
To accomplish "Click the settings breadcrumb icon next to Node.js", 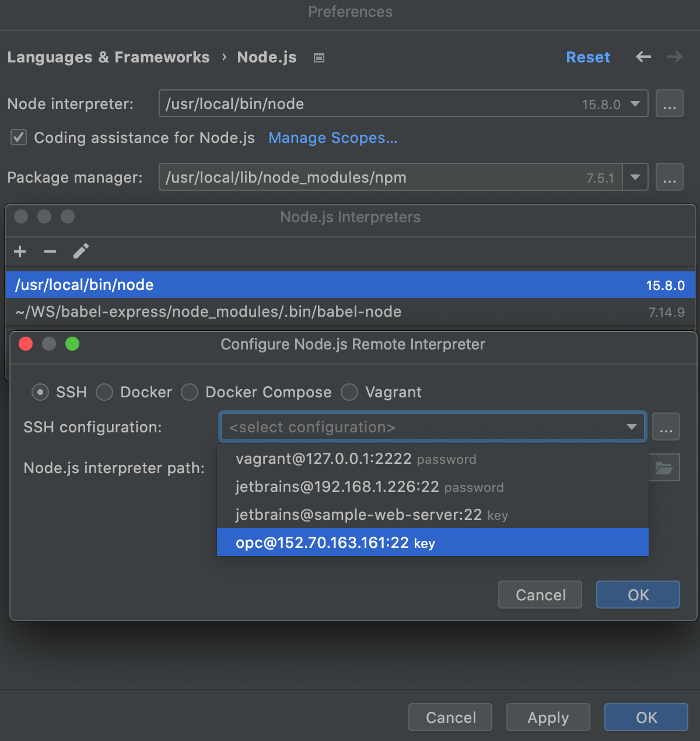I will click(x=318, y=57).
